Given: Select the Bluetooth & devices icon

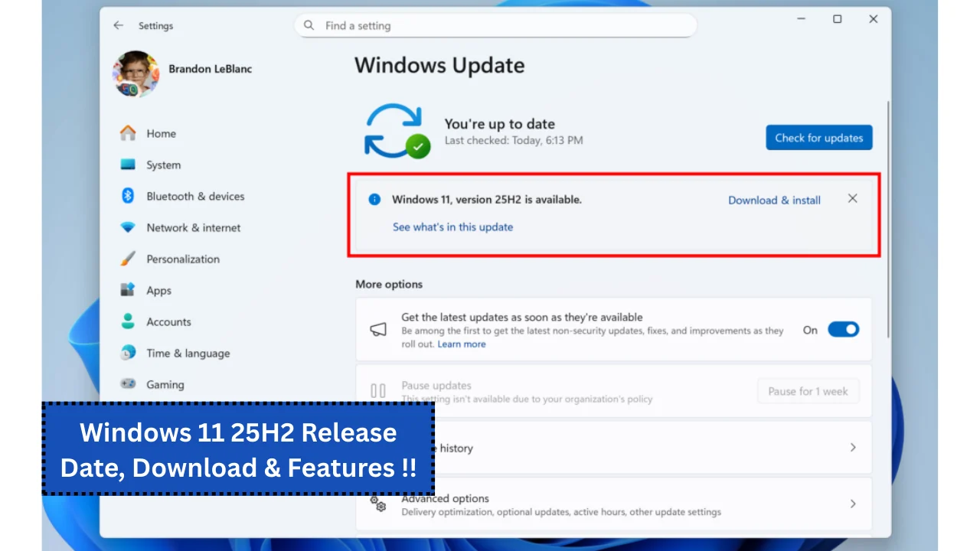Looking at the screenshot, I should coord(128,196).
